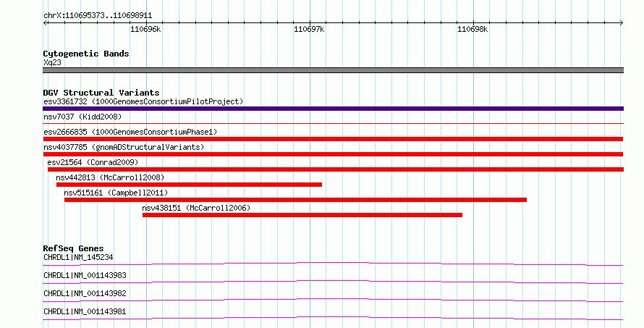
Task: Click the esv21564 (Conrad2009) label
Action: pos(93,162)
